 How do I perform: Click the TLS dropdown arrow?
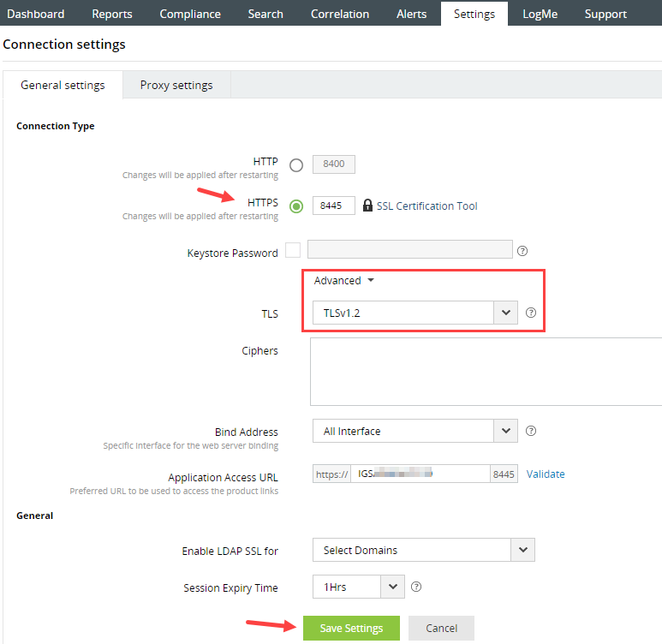coord(506,313)
